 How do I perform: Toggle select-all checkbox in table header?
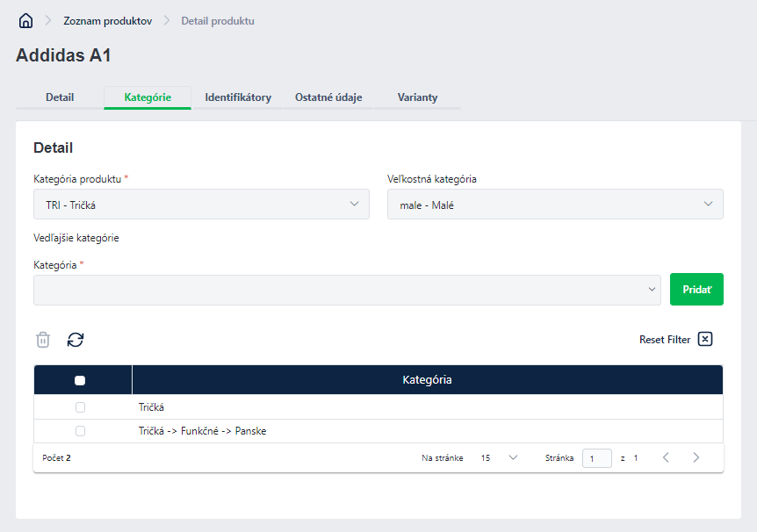coord(80,380)
